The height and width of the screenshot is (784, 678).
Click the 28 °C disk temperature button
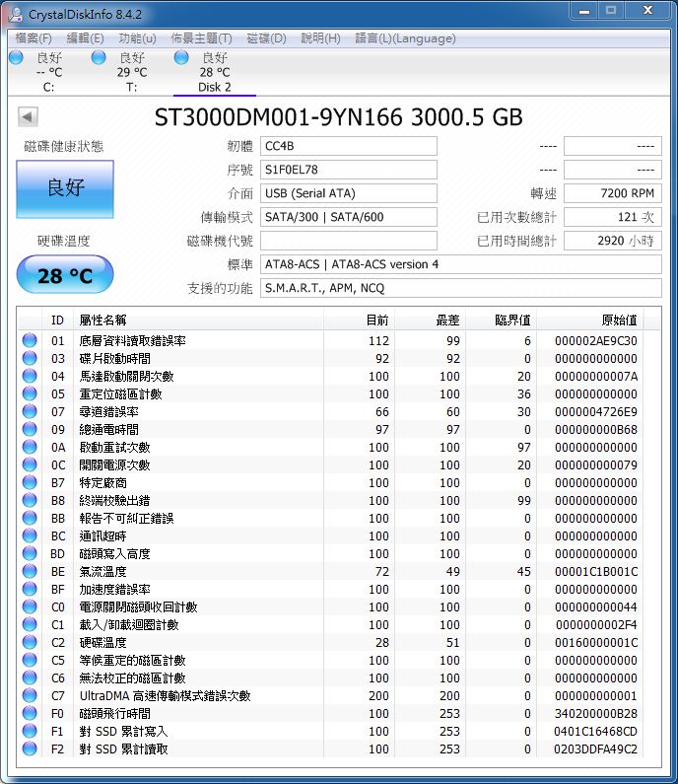(x=65, y=274)
